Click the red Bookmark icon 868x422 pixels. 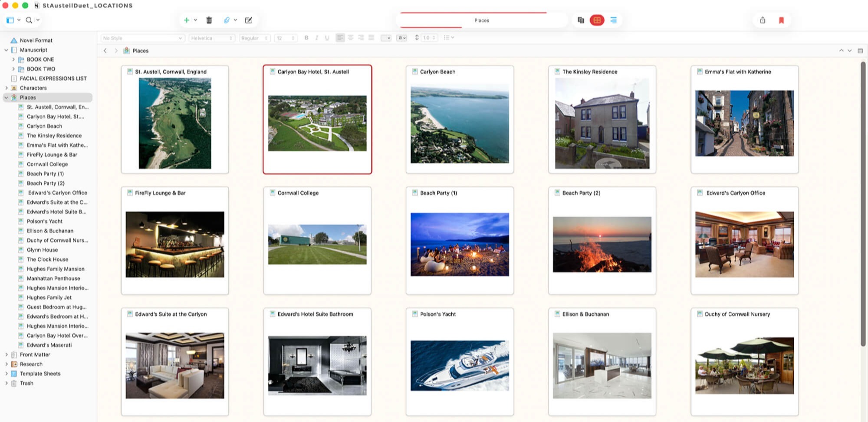click(x=781, y=20)
